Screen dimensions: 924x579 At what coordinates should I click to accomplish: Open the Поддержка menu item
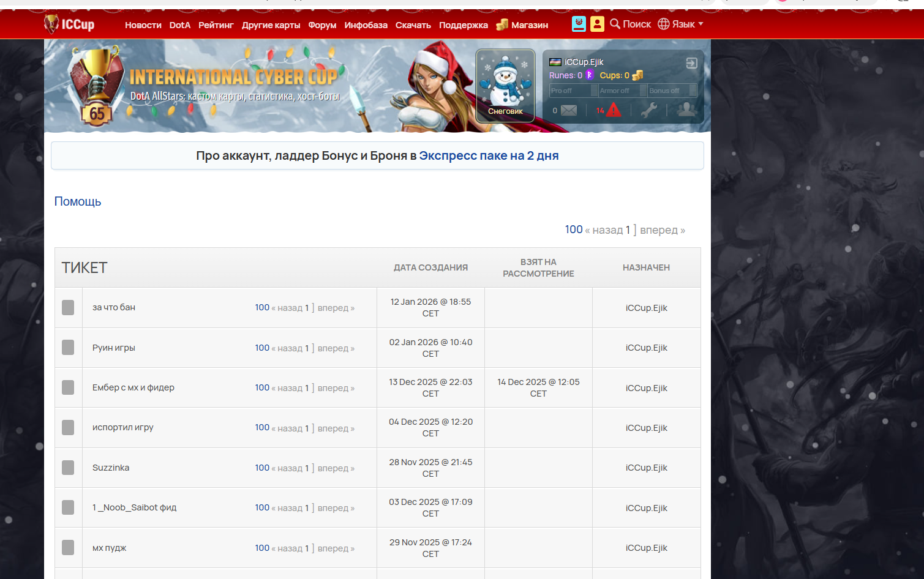coord(464,25)
